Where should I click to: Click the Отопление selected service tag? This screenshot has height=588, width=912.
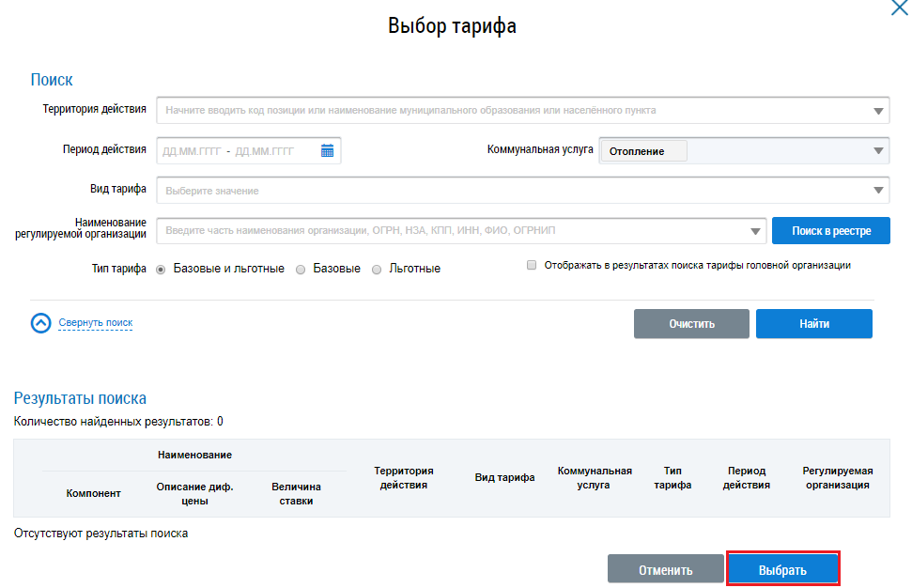click(x=643, y=151)
